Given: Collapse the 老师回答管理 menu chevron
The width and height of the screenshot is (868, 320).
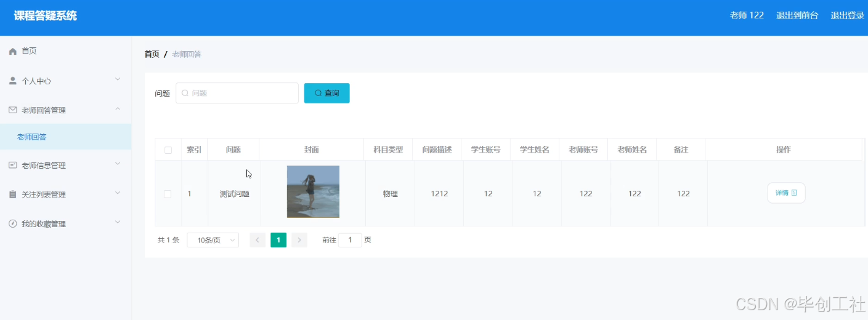Looking at the screenshot, I should point(118,109).
